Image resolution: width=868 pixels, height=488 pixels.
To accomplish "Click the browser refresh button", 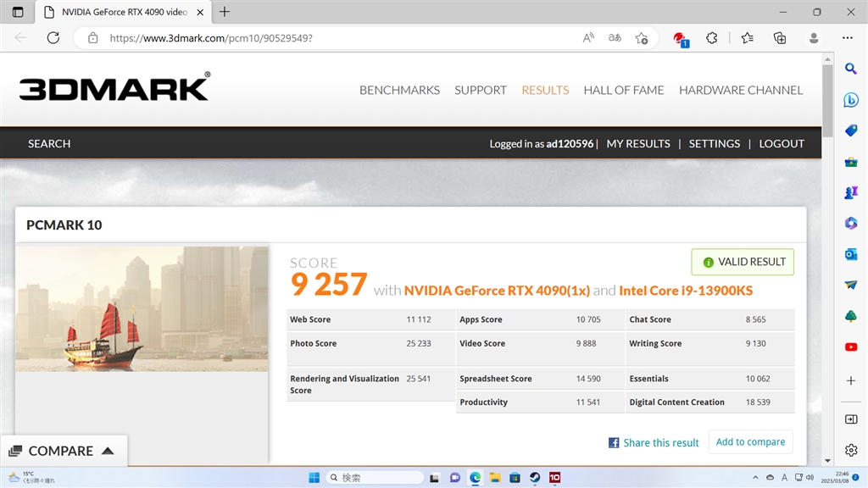I will click(x=53, y=37).
